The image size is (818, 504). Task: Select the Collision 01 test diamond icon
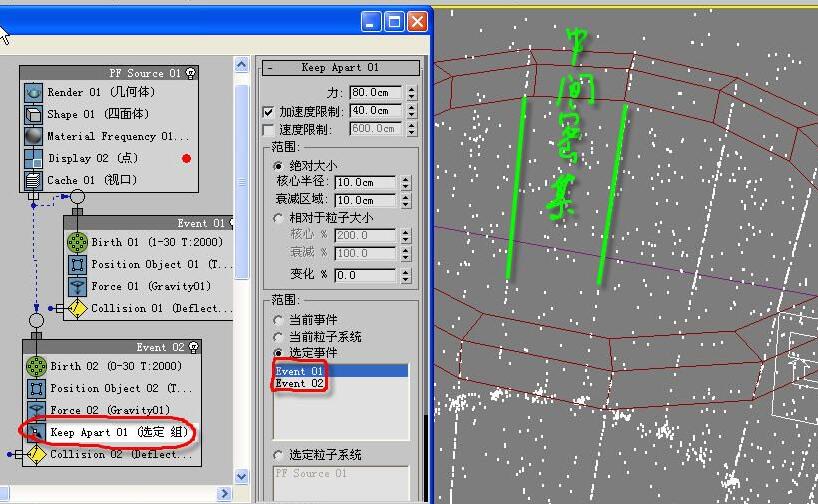[77, 308]
